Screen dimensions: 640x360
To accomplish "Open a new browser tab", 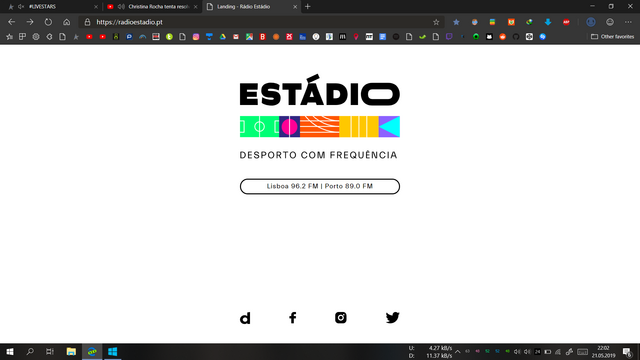I will [x=308, y=7].
